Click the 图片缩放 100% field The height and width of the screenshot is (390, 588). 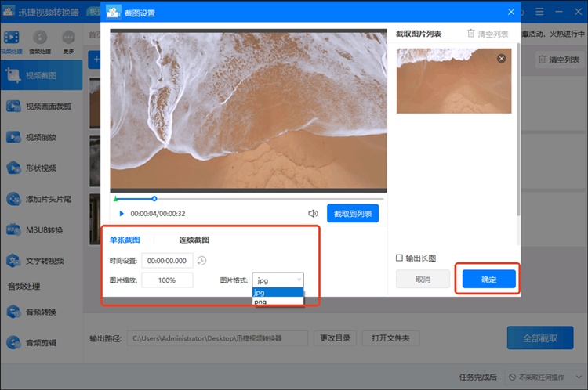[x=167, y=280]
